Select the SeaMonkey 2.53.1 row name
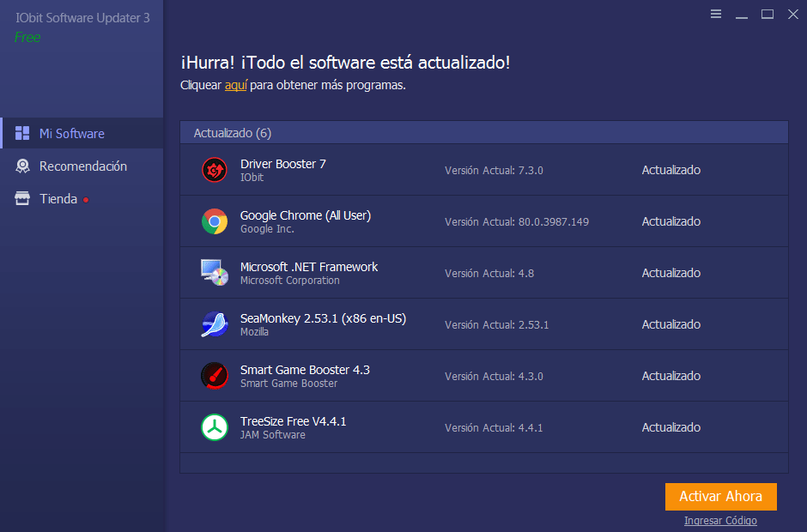Image resolution: width=807 pixels, height=532 pixels. (323, 318)
